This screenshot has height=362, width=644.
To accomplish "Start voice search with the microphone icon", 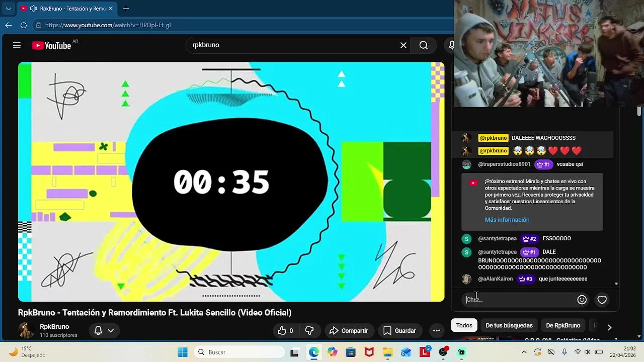I will pos(451,45).
